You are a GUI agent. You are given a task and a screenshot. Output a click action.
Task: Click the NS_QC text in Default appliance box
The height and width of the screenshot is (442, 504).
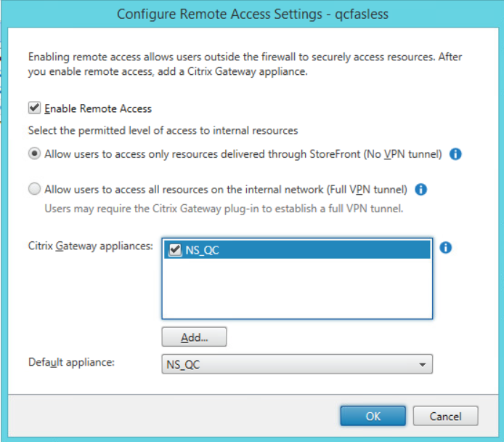(183, 365)
